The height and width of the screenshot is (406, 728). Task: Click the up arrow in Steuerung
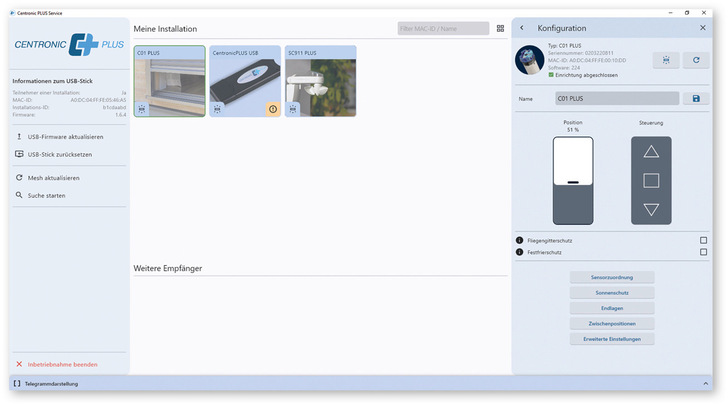(x=651, y=151)
